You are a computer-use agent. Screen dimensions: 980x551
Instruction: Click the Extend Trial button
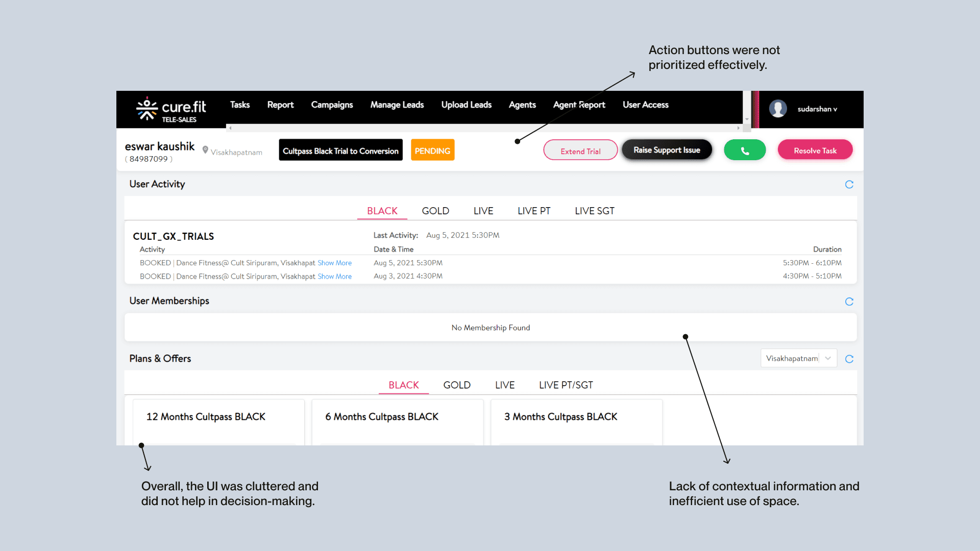(581, 150)
